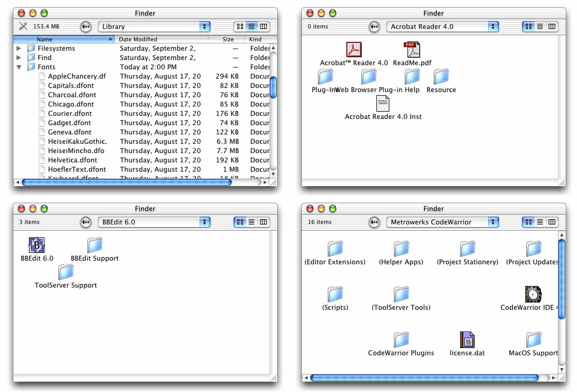Open the Metrowerks CodeWarrior path pop-up

443,222
